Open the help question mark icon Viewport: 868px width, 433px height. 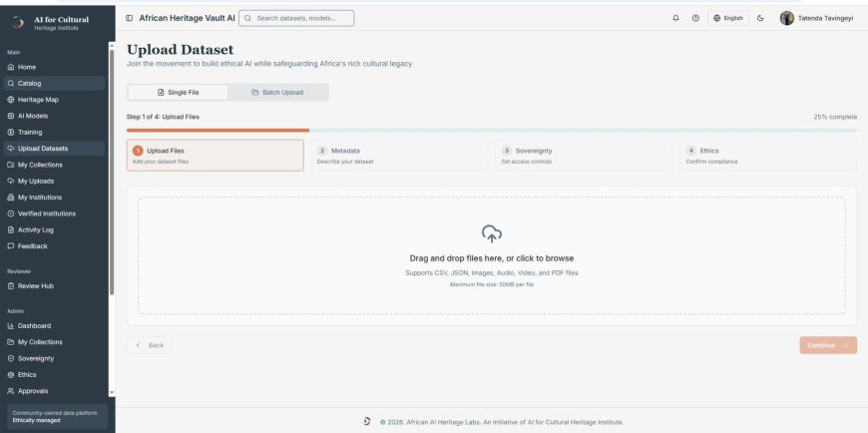click(695, 18)
